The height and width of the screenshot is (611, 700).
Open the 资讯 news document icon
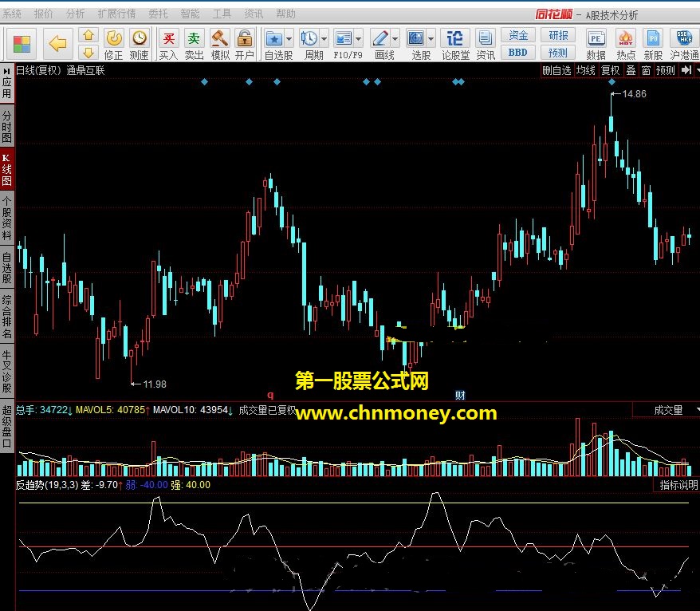tap(486, 44)
